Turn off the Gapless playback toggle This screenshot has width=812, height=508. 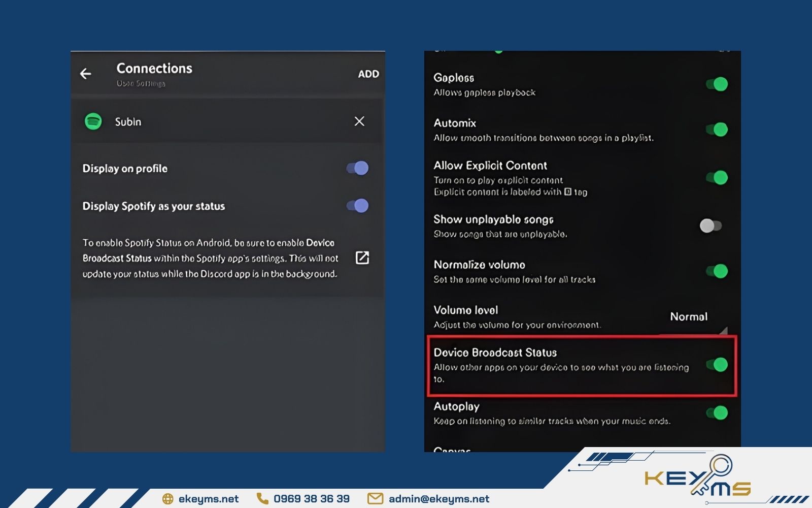coord(717,84)
